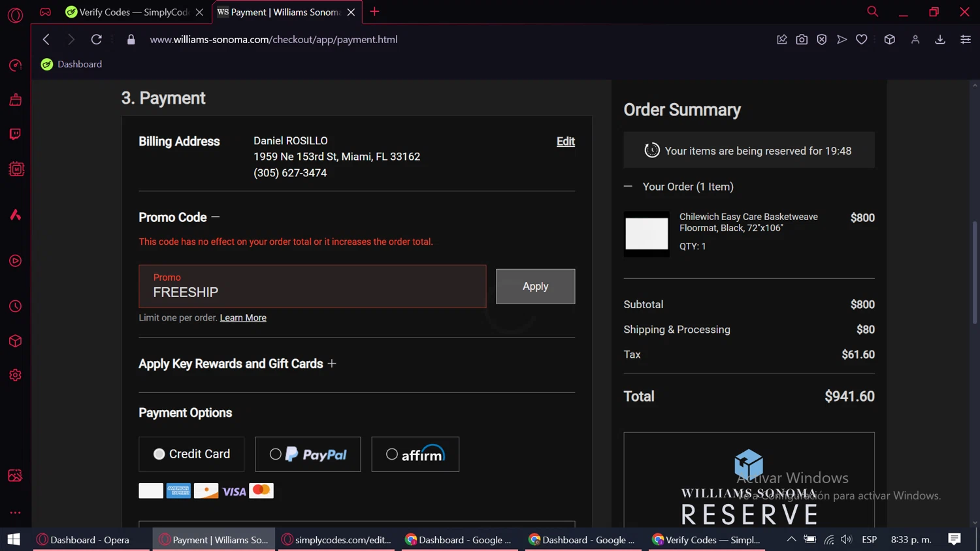Image resolution: width=980 pixels, height=551 pixels.
Task: Click Apply promo code button
Action: point(535,287)
